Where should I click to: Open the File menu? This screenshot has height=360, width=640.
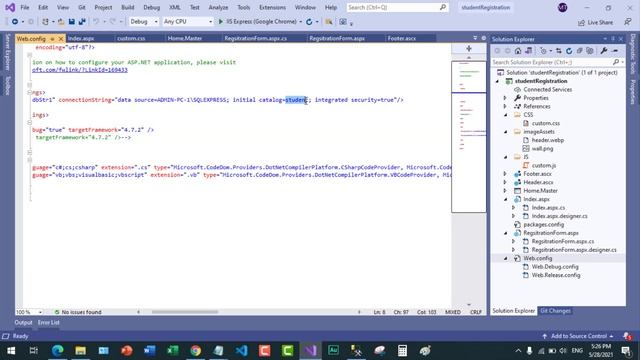[25, 7]
